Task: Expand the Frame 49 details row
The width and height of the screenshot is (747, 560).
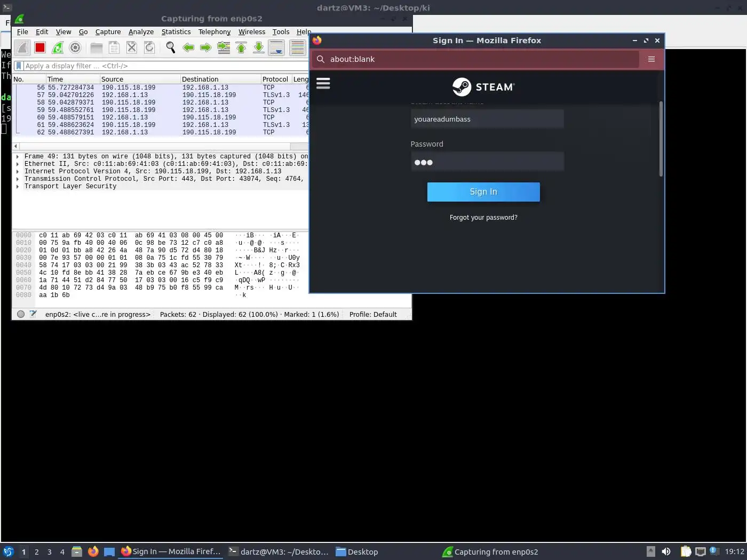Action: [x=18, y=157]
